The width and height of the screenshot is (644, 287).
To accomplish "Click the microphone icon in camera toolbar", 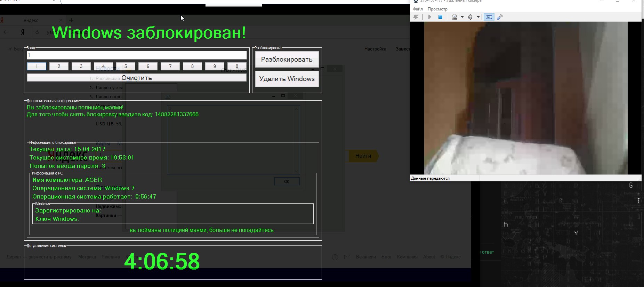I will (x=470, y=17).
